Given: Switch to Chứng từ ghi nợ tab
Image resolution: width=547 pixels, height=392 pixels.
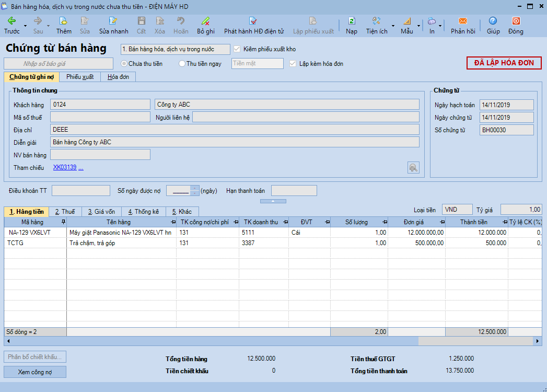Looking at the screenshot, I should click(x=31, y=77).
